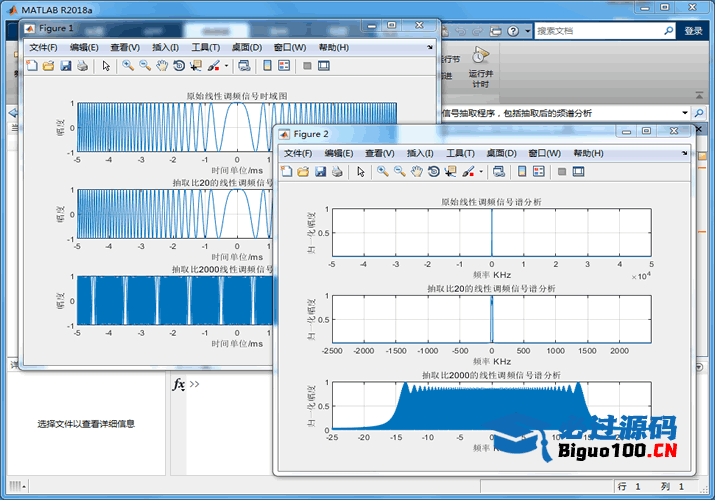Screen dimensions: 715x500
Task: Click Print icon in Figure 1 toolbar
Action: tap(83, 66)
